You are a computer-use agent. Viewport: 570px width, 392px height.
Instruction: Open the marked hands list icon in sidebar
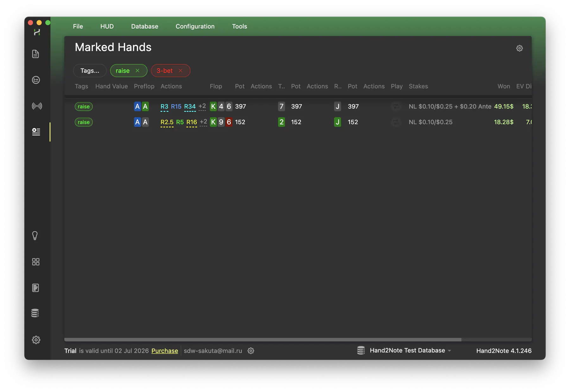click(x=36, y=132)
